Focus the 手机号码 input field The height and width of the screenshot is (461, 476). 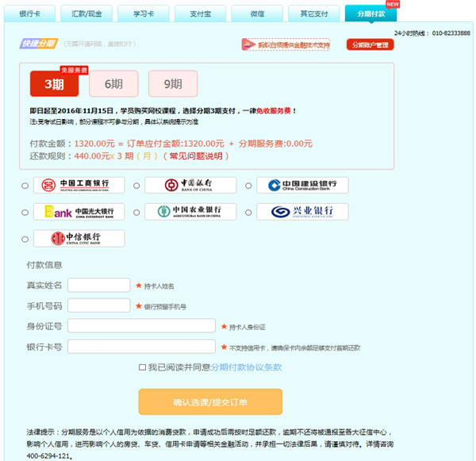pos(99,305)
